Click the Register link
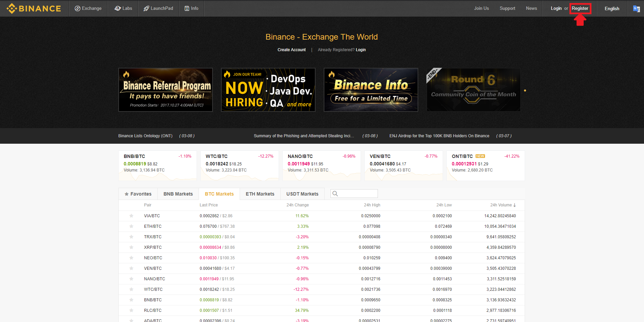The width and height of the screenshot is (644, 322). 580,8
